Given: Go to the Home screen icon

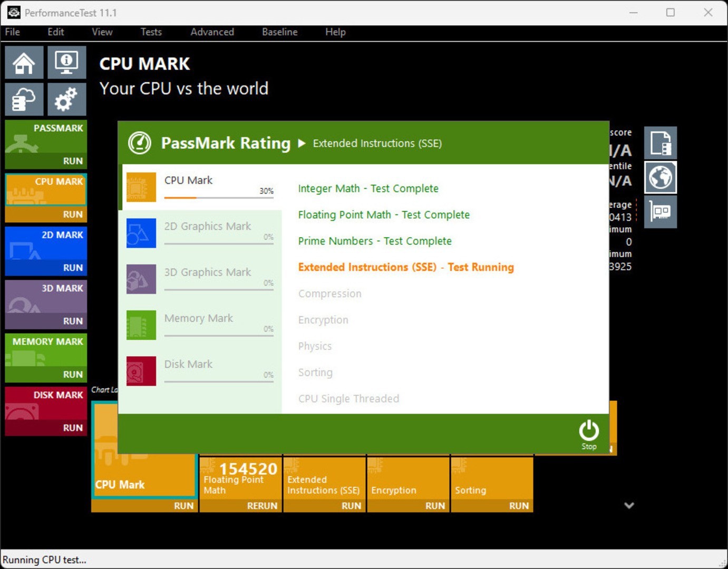Looking at the screenshot, I should click(24, 63).
